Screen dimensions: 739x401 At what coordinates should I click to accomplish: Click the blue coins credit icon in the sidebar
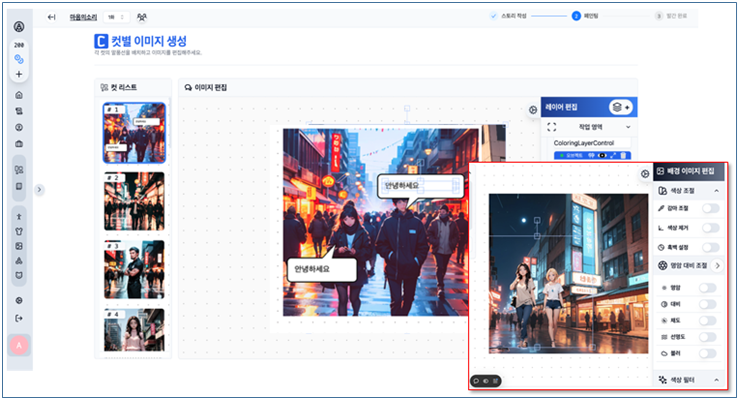point(19,59)
